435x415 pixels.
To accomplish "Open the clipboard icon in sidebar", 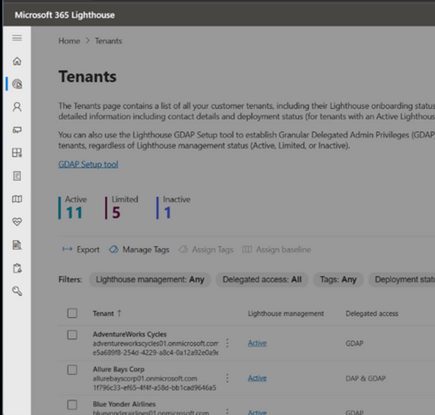I will pyautogui.click(x=17, y=268).
